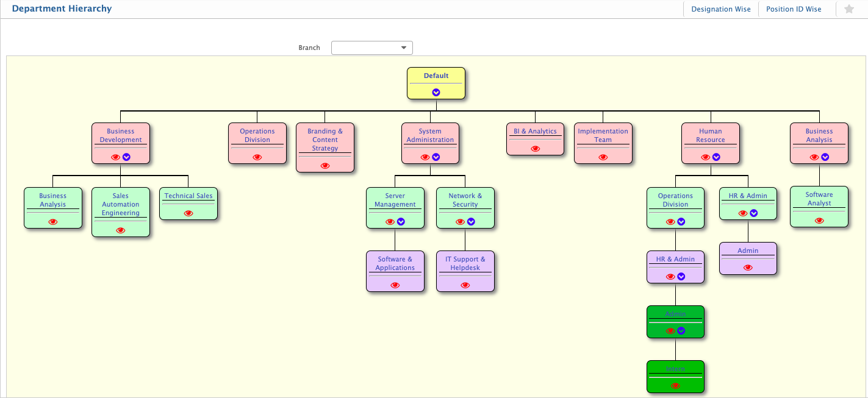The image size is (868, 398).
Task: Toggle the eye on Branding & Content Strategy
Action: (325, 166)
